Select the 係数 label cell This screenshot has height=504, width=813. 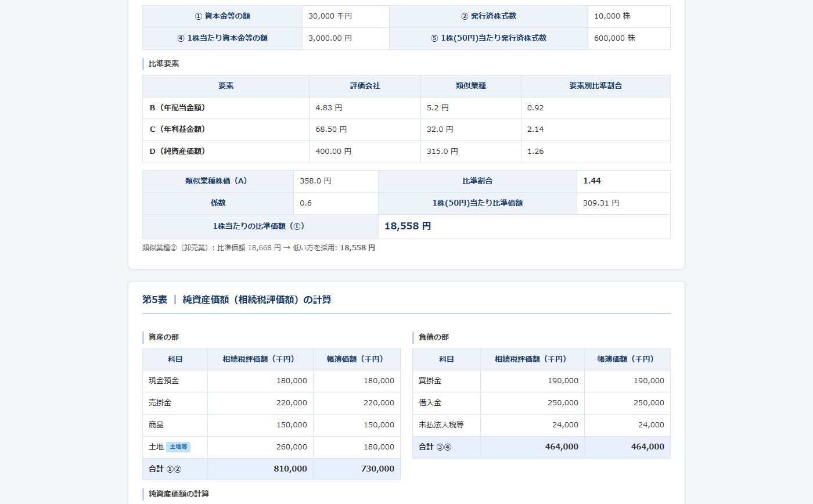[218, 203]
